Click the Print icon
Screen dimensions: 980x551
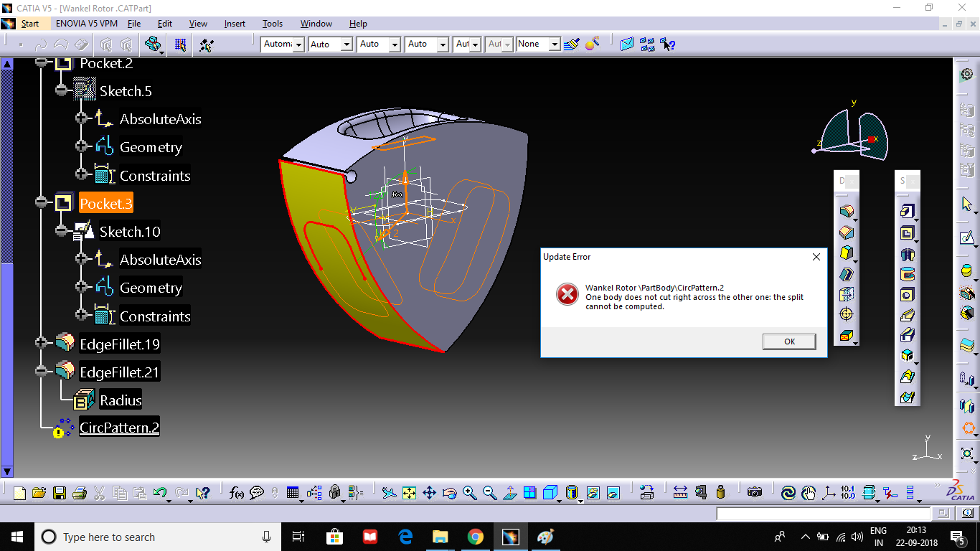pos(80,493)
